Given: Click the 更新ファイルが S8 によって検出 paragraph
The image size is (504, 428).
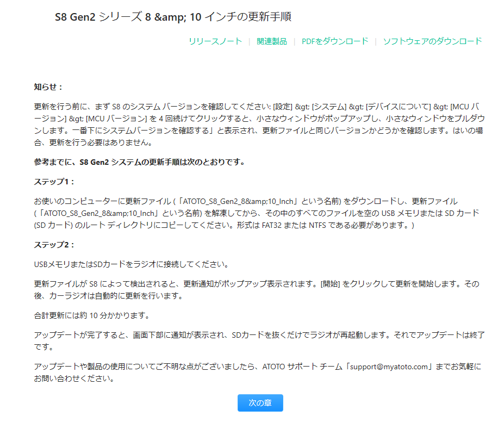Looking at the screenshot, I should click(x=257, y=290).
